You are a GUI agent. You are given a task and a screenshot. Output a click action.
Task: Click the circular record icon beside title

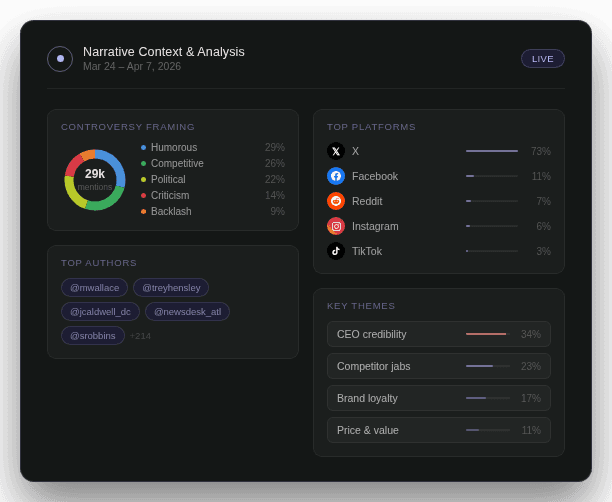60,59
